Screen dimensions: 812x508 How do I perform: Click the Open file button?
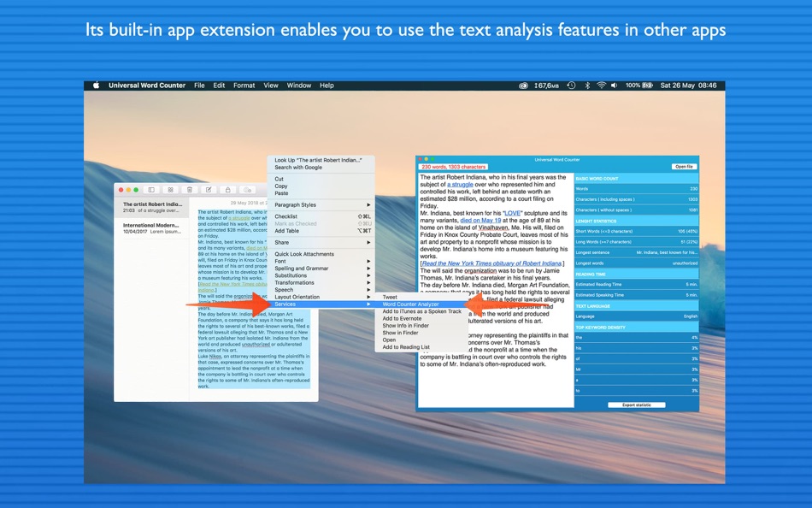tap(684, 167)
